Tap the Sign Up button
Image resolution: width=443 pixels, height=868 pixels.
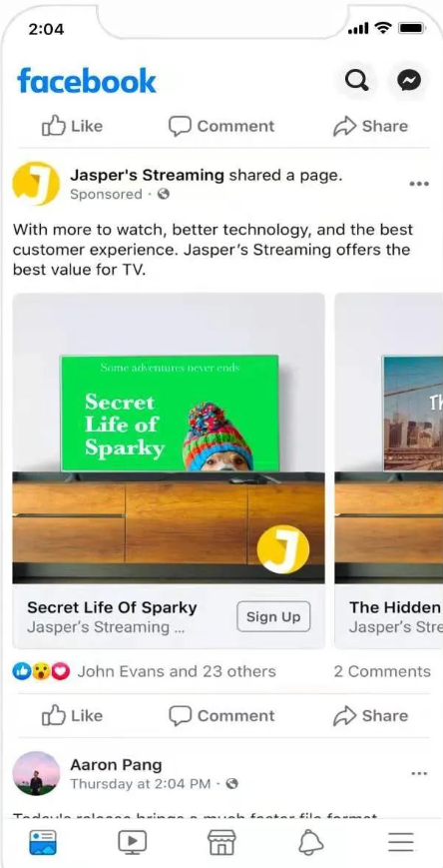tap(273, 616)
